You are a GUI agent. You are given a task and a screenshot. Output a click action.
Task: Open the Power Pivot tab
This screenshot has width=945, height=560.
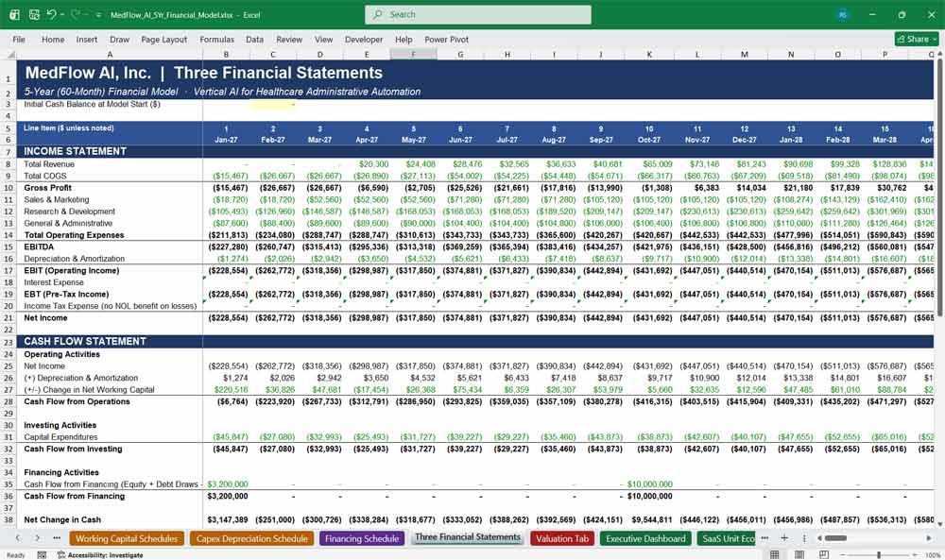[x=447, y=39]
